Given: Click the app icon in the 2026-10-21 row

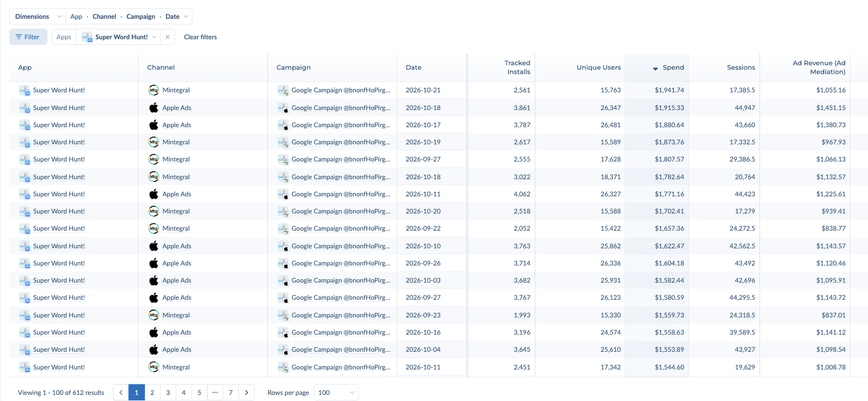Looking at the screenshot, I should (24, 90).
